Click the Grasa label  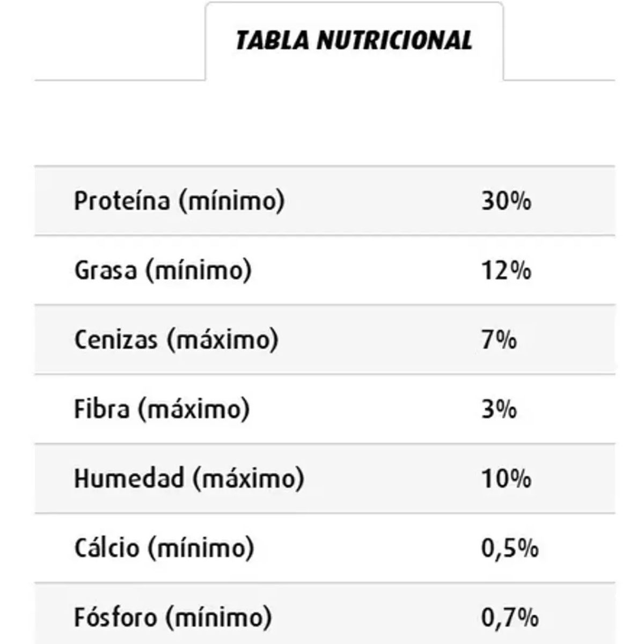[x=105, y=270]
